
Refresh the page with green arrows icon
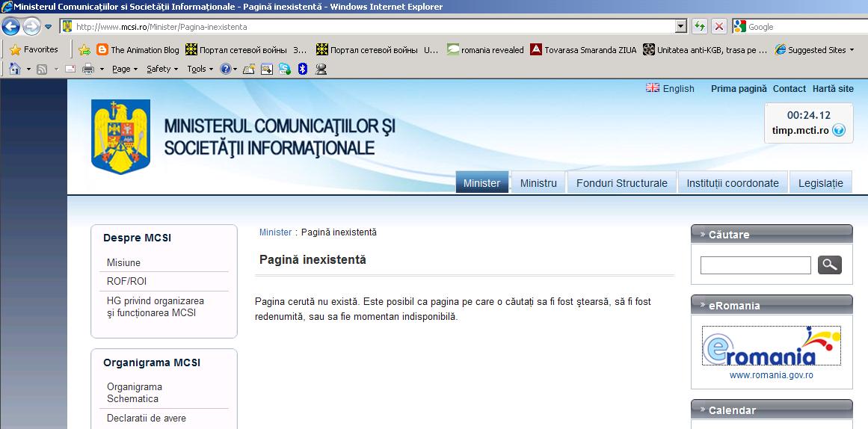(700, 27)
